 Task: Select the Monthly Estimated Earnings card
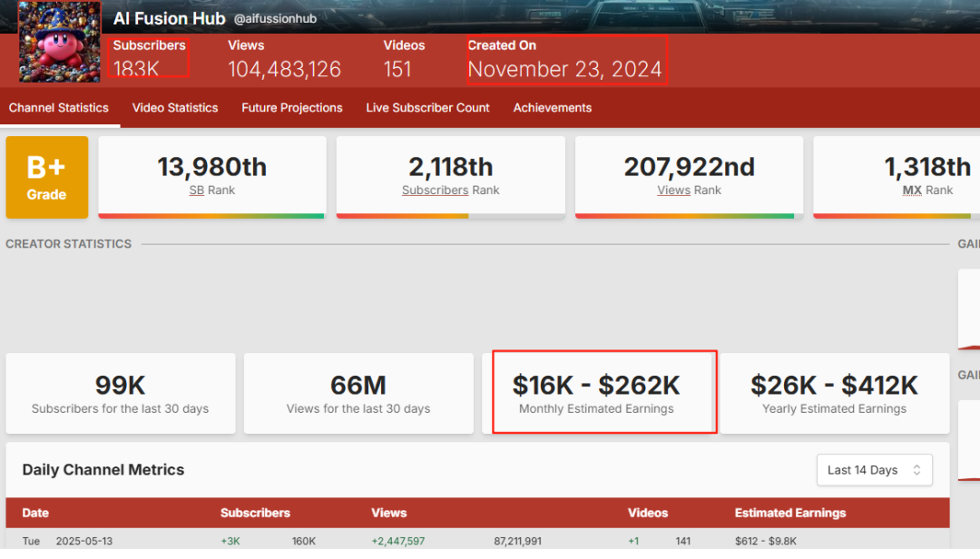[596, 393]
